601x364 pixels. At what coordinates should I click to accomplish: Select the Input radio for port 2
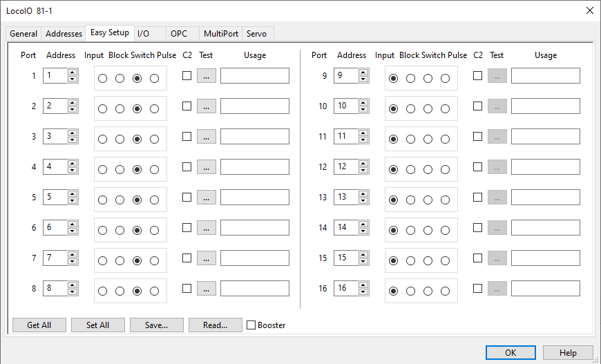tap(103, 109)
